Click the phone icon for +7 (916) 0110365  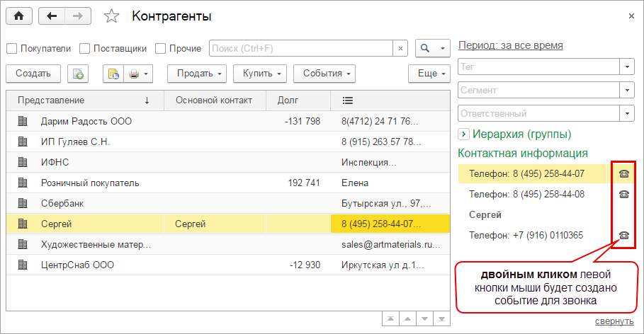coord(624,235)
